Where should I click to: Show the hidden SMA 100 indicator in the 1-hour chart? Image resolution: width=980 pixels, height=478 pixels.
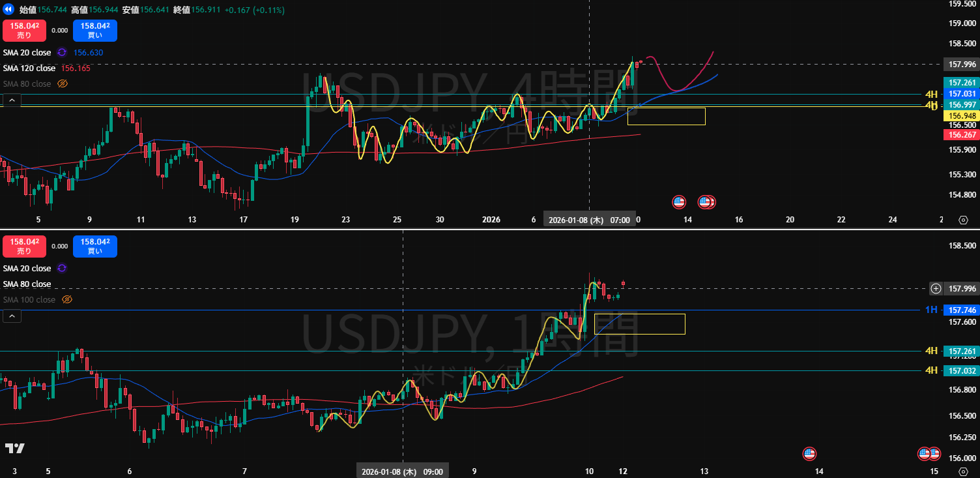(66, 299)
